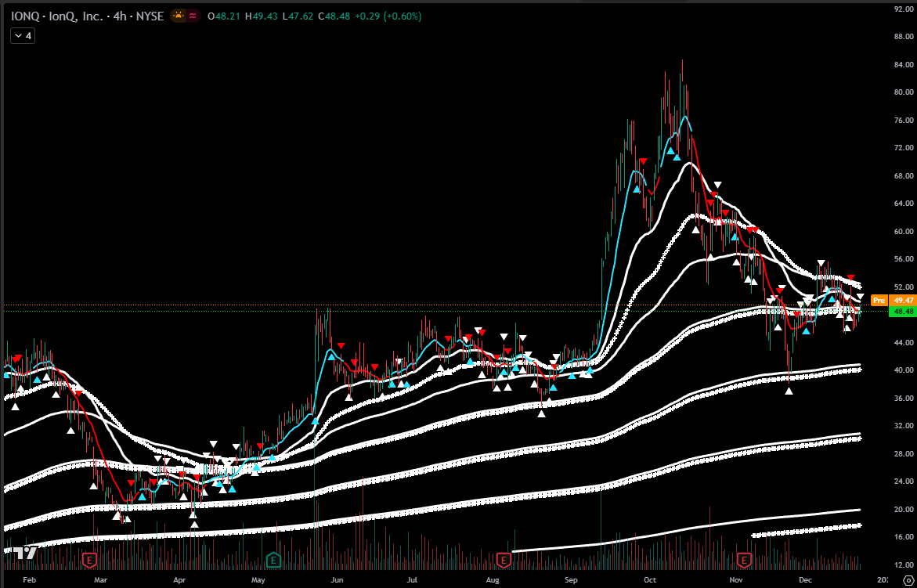The height and width of the screenshot is (588, 917).
Task: Click the May label on time axis
Action: pyautogui.click(x=258, y=579)
